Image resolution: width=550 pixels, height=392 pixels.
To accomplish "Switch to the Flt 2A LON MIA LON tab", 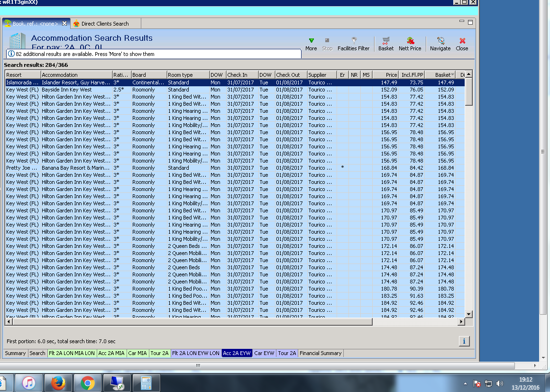I will 72,353.
